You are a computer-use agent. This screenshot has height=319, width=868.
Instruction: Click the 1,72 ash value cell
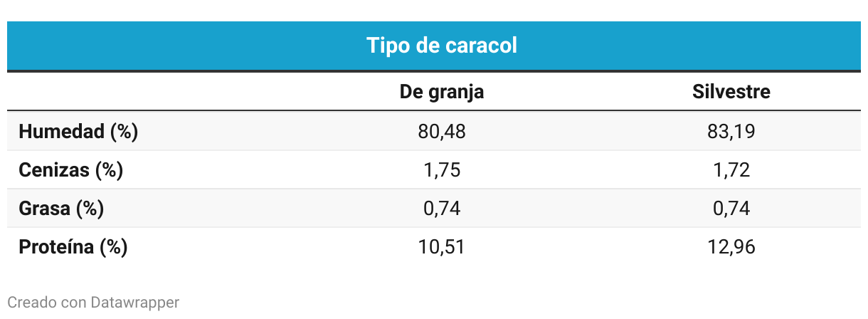(731, 170)
